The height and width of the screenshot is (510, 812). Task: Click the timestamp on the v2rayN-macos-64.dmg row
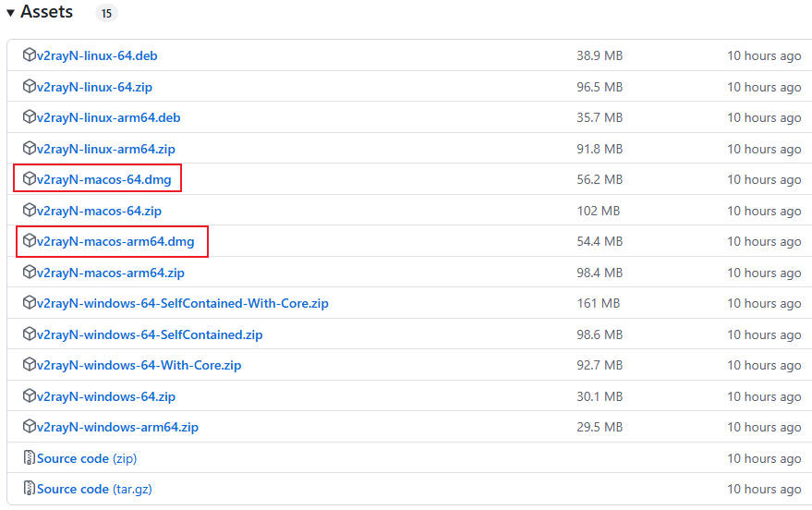pos(764,180)
